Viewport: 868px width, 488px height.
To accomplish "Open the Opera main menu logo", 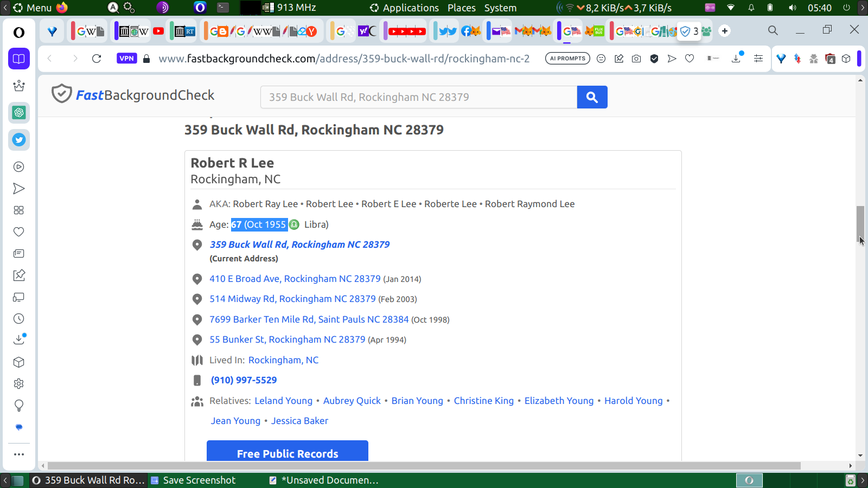I will (x=19, y=33).
